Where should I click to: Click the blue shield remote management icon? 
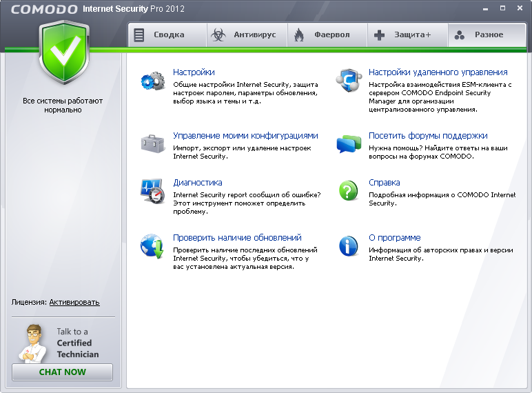tap(348, 81)
